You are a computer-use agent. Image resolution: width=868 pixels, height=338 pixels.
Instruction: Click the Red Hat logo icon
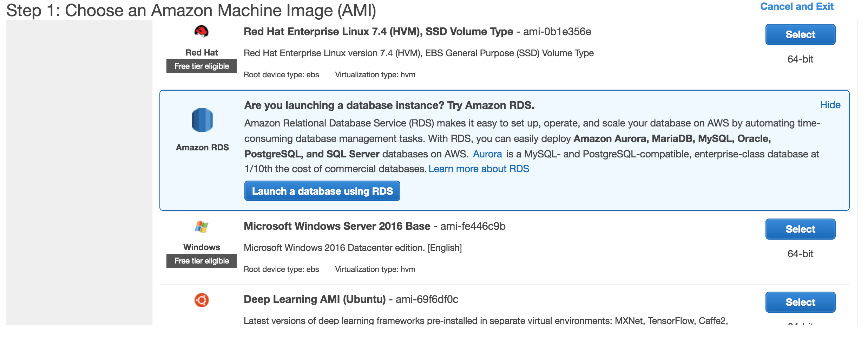pyautogui.click(x=201, y=32)
